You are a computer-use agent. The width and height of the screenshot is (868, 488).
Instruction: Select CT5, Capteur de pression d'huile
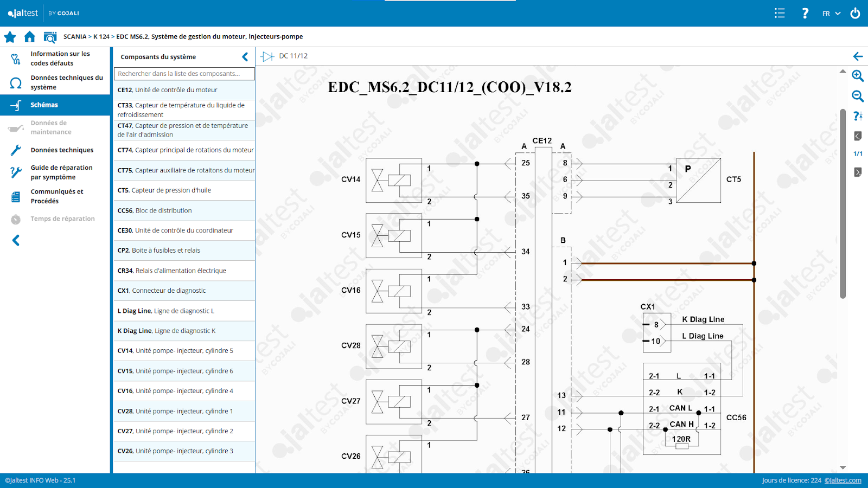coord(184,190)
